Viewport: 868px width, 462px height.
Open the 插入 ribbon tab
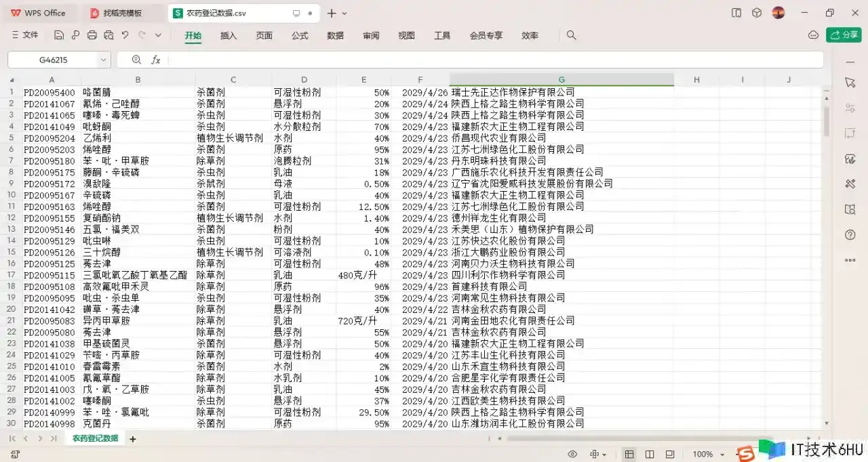click(229, 35)
